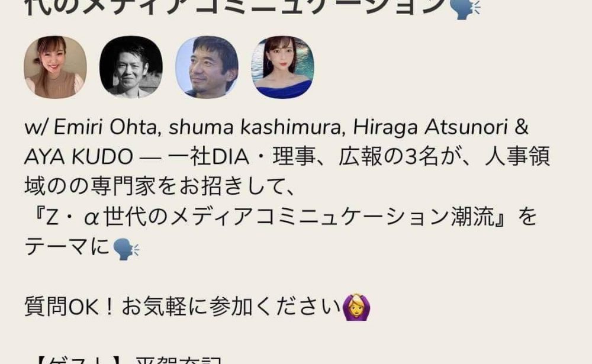Select Hiraga Atsunori in the speaker list
This screenshot has width=592, height=364.
click(x=430, y=127)
